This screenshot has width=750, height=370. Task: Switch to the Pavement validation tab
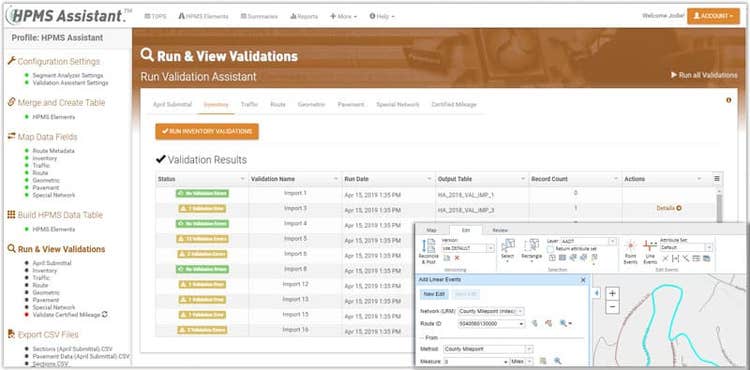click(x=351, y=104)
